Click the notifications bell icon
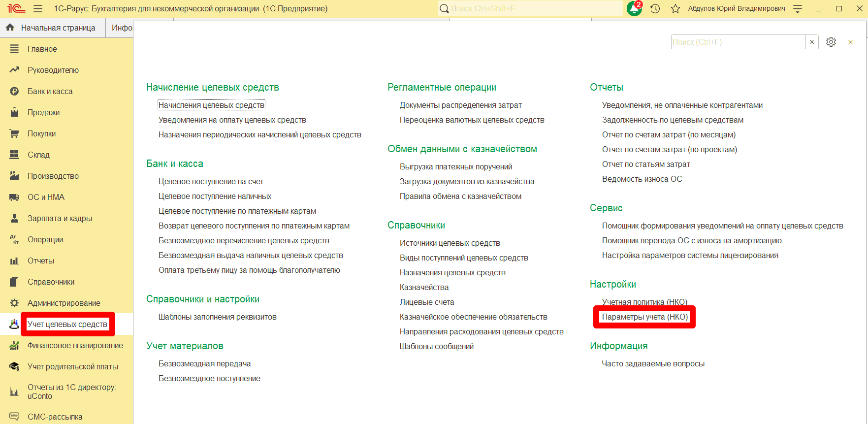The image size is (868, 424). pyautogui.click(x=634, y=9)
